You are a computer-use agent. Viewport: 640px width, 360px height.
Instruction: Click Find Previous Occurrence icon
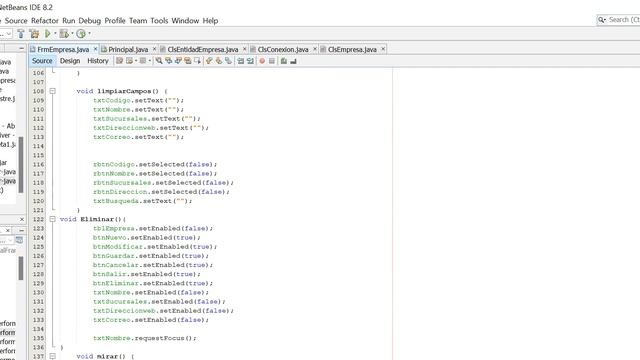click(x=169, y=61)
